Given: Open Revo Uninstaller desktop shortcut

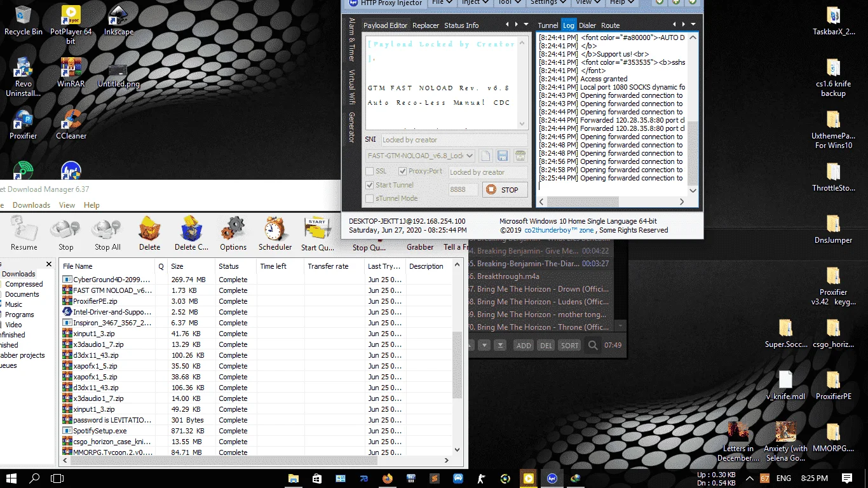Looking at the screenshot, I should point(24,77).
